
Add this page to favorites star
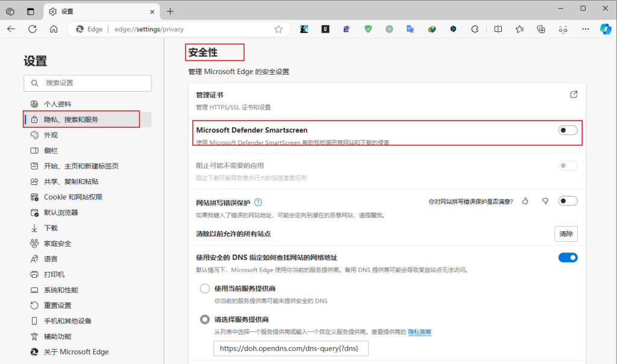[x=278, y=29]
